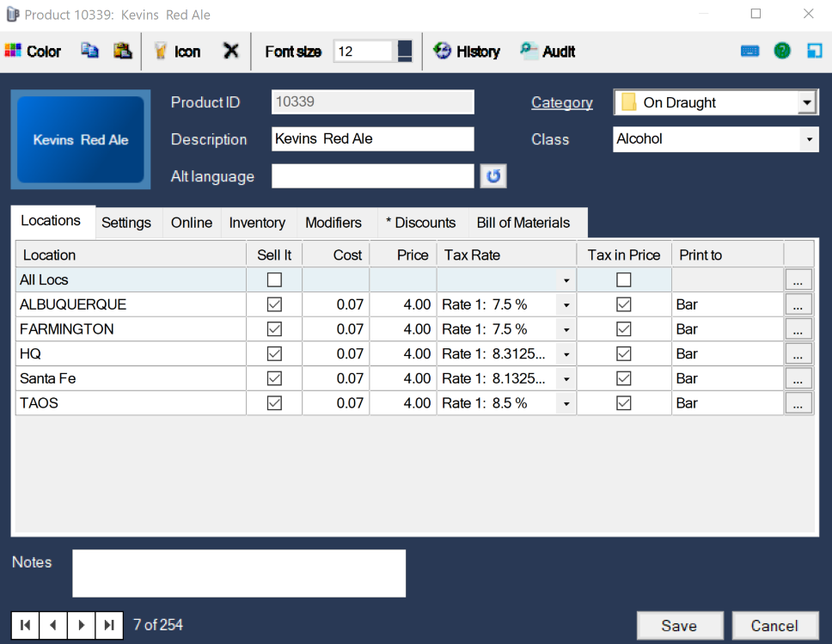Open details for FARMINGTON row
This screenshot has height=644, width=832.
pyautogui.click(x=798, y=329)
